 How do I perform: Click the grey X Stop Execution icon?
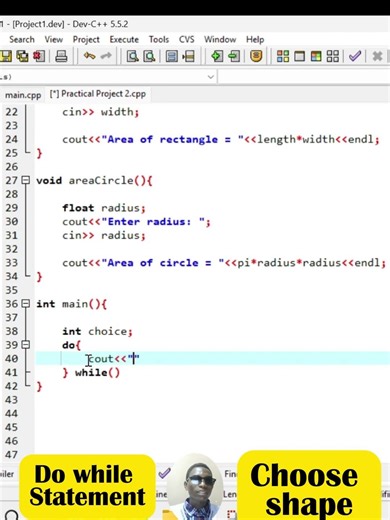point(377,56)
